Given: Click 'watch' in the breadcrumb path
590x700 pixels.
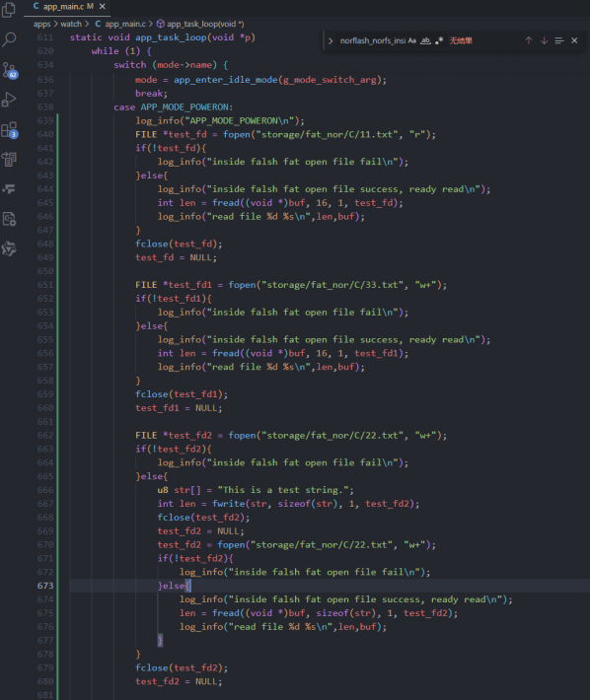Looking at the screenshot, I should click(71, 24).
